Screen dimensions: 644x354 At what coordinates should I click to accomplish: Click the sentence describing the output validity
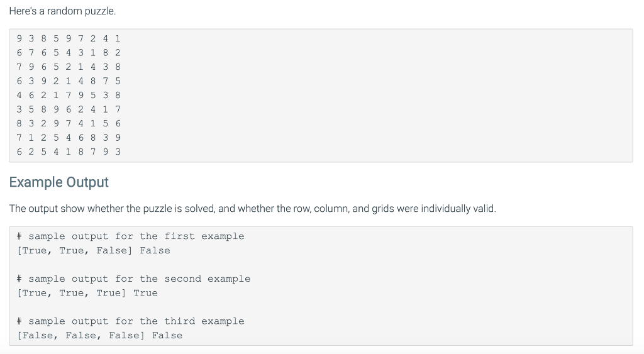point(253,209)
